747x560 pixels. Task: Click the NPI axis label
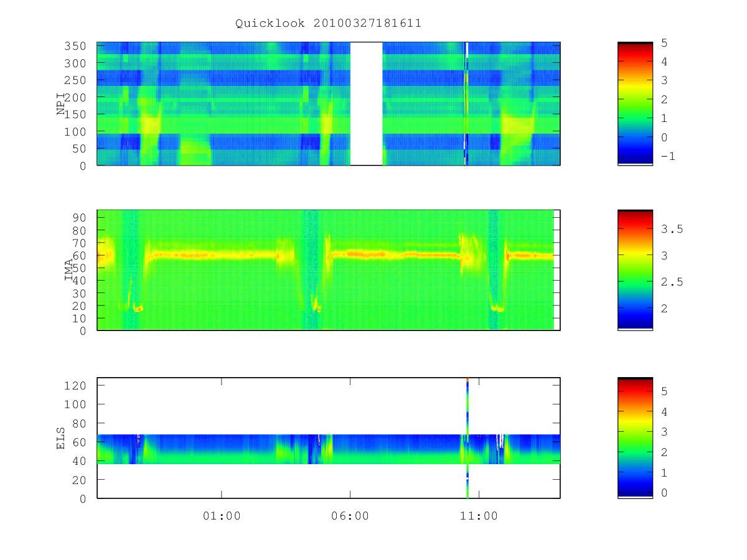(62, 104)
